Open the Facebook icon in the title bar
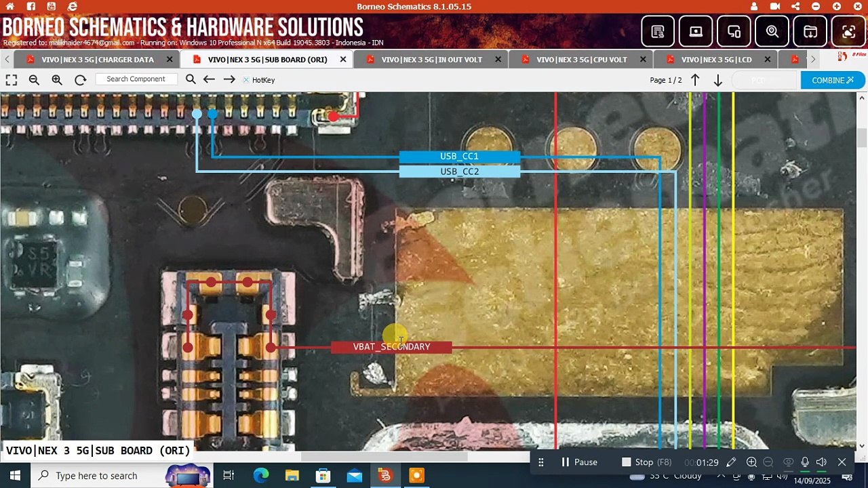Viewport: 868px width, 488px height. [x=31, y=7]
